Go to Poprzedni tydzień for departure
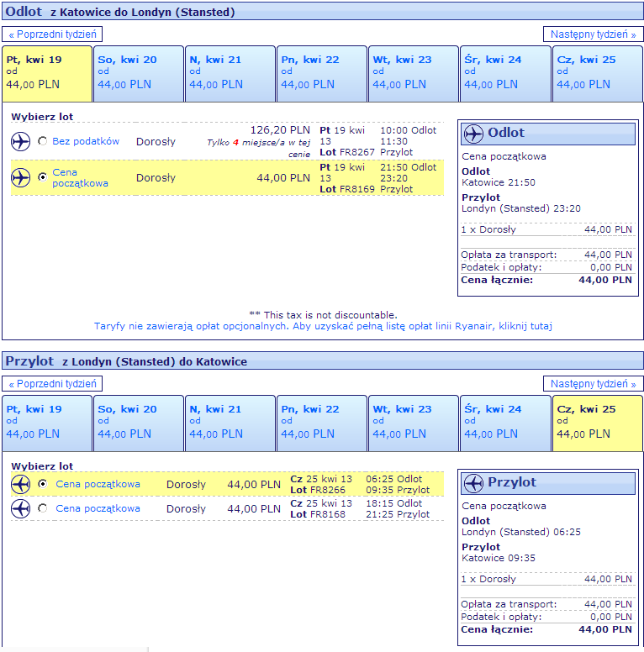The width and height of the screenshot is (644, 652). [x=52, y=34]
